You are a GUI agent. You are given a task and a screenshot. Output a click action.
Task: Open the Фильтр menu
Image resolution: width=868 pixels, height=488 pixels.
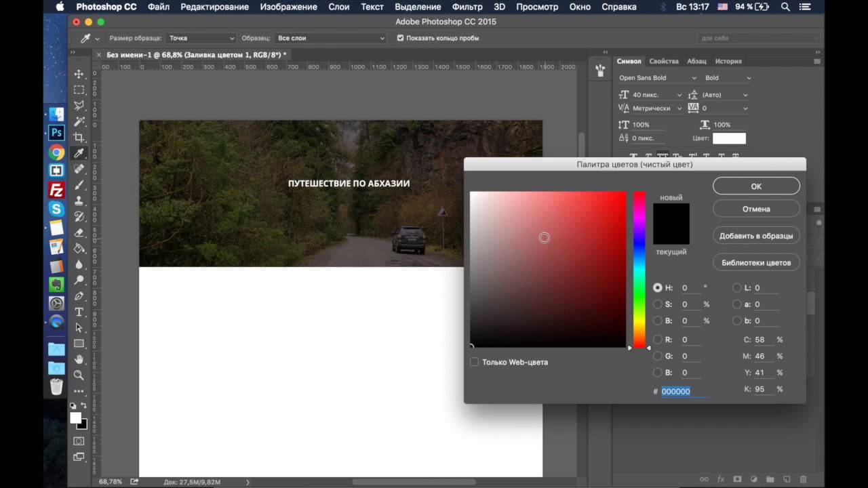pos(467,7)
